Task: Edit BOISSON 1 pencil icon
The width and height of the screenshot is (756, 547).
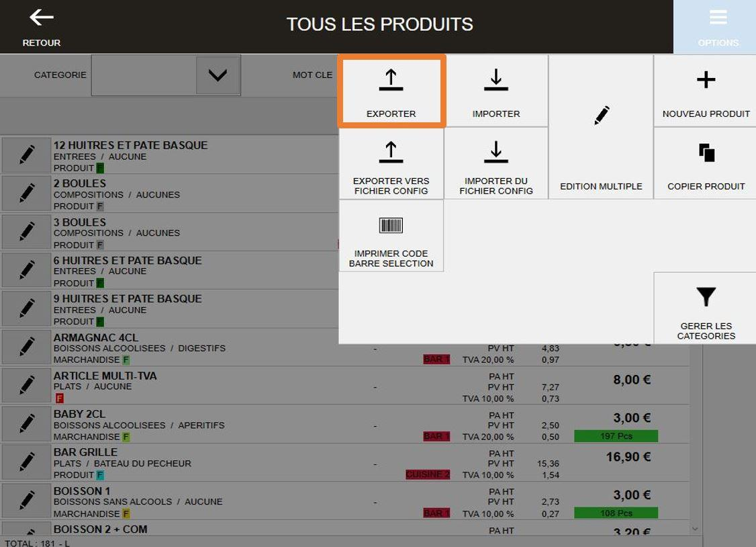Action: click(x=26, y=500)
